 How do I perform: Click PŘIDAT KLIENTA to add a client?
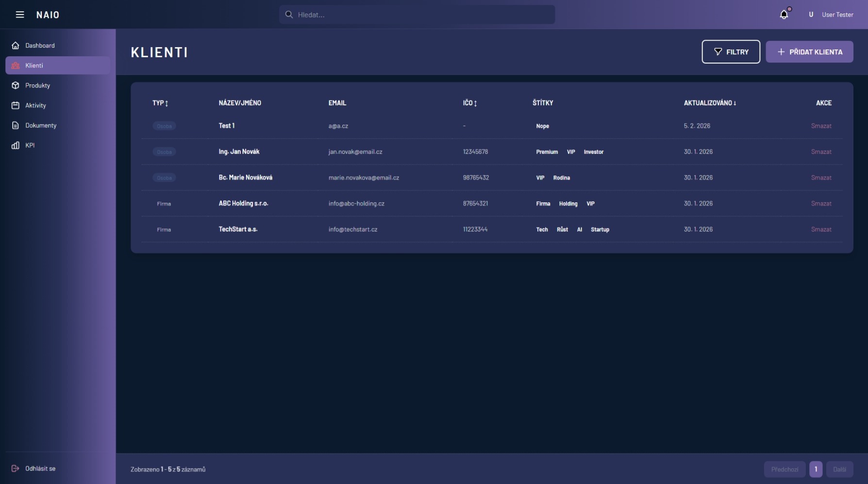[x=809, y=52]
